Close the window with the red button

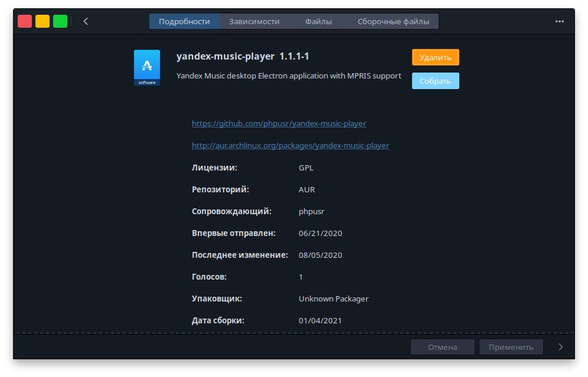point(25,21)
